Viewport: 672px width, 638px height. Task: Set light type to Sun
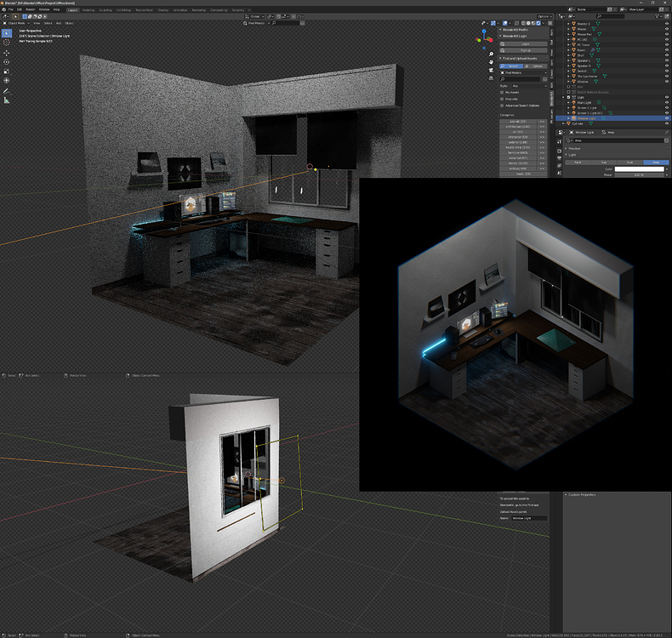pos(604,162)
